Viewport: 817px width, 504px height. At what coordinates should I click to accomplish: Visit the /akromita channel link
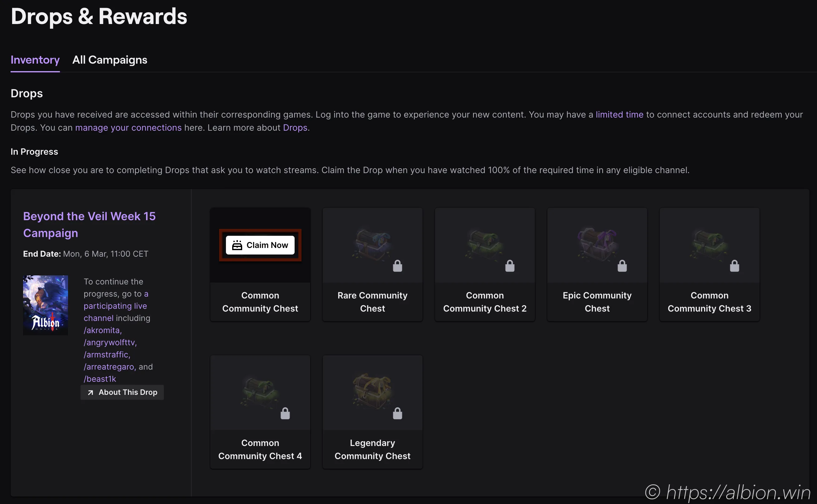pyautogui.click(x=102, y=330)
